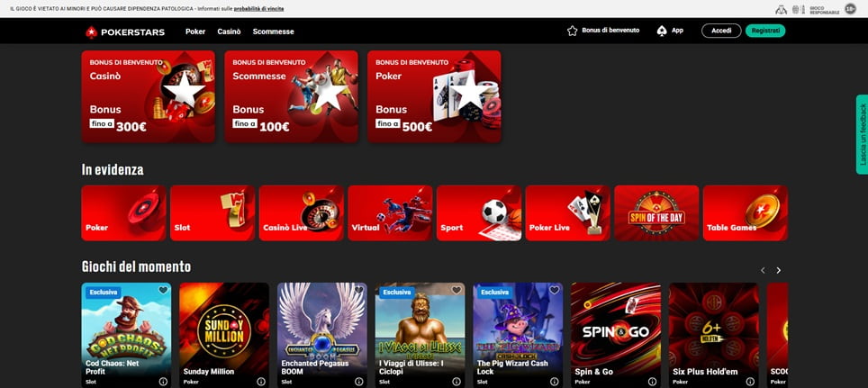
Task: Favorite Cod Chaos: Net Profit with heart
Action: (x=163, y=291)
